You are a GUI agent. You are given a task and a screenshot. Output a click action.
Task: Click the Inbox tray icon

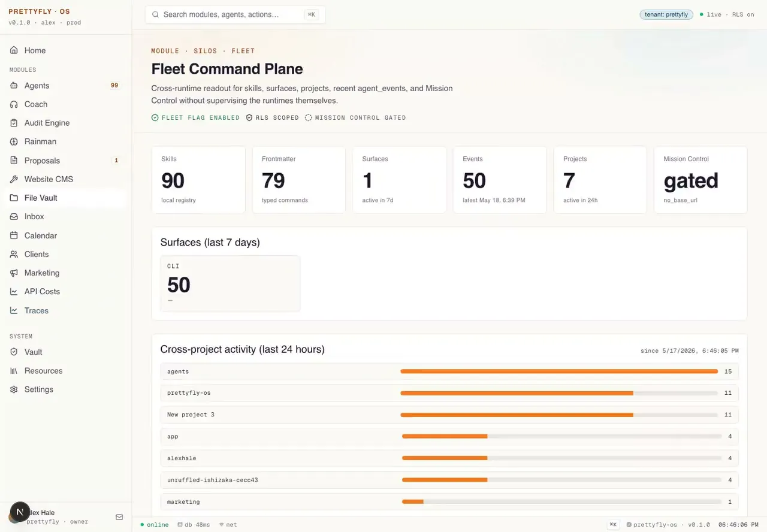[x=14, y=216]
